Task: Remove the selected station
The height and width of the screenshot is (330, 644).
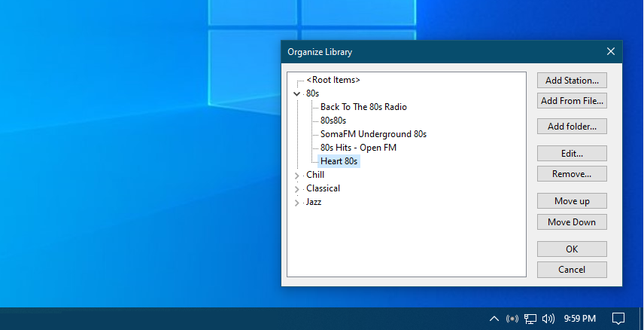Action: [572, 173]
